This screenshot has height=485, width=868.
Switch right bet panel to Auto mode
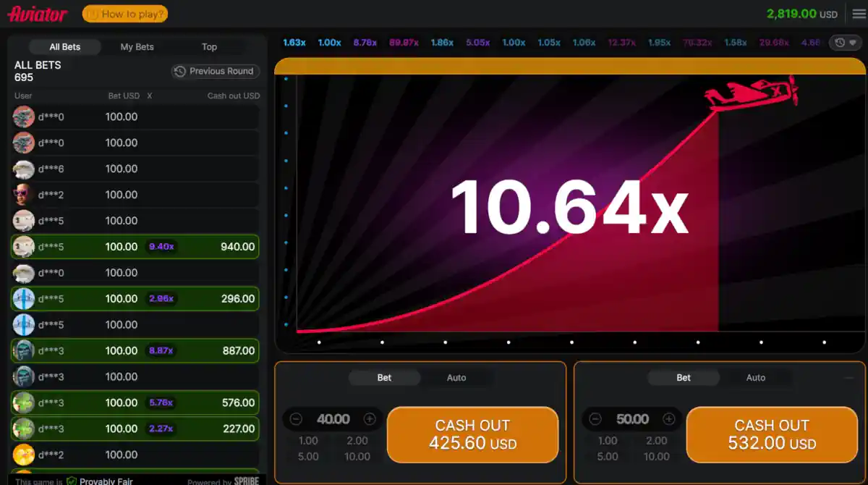(x=756, y=378)
